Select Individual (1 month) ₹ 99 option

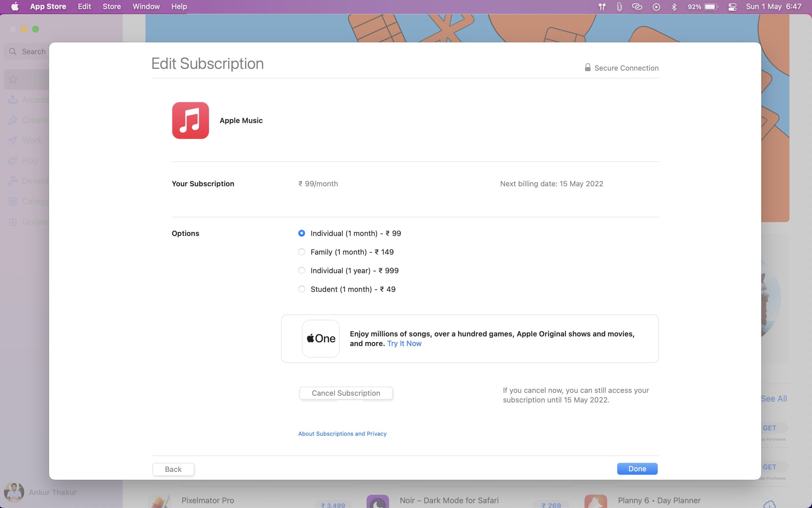click(x=301, y=233)
